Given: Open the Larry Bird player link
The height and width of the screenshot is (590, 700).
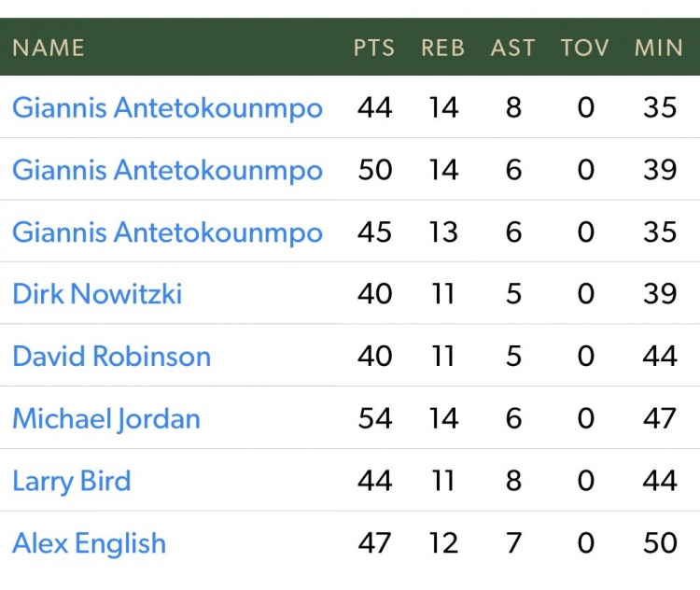Looking at the screenshot, I should (72, 481).
